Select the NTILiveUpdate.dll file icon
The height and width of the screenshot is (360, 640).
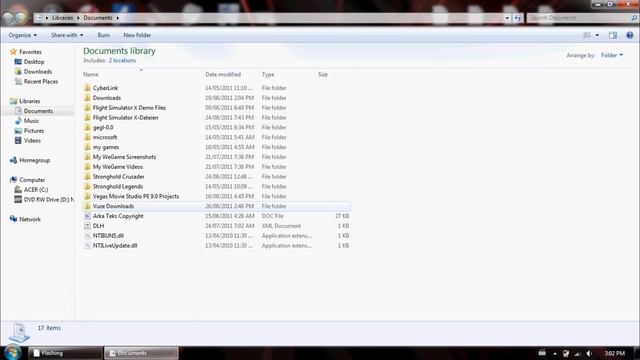pyautogui.click(x=87, y=245)
